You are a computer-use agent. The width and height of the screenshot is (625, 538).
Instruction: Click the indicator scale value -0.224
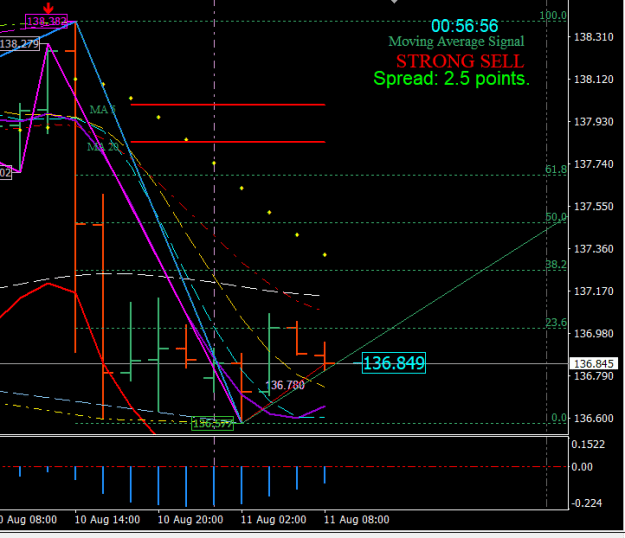[x=587, y=503]
